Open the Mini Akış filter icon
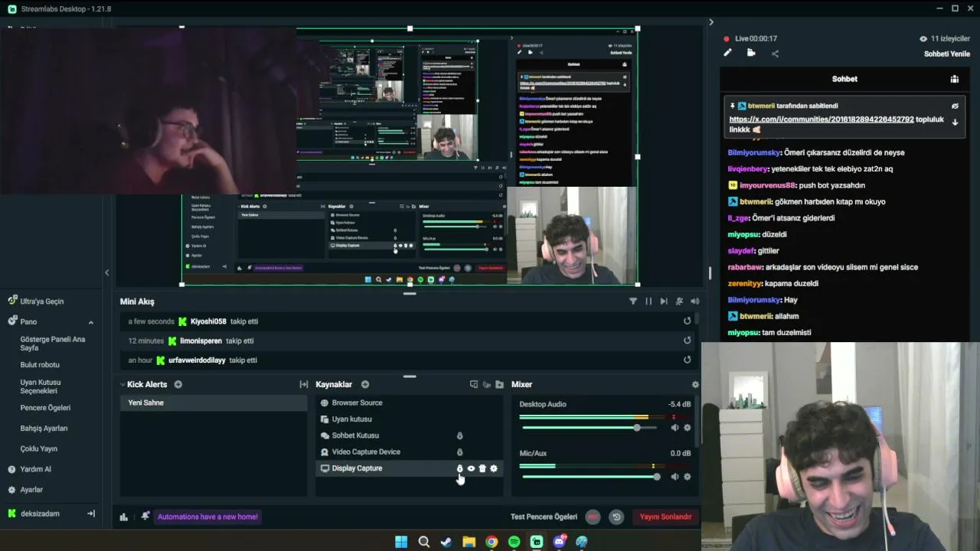Image resolution: width=980 pixels, height=551 pixels. click(633, 302)
